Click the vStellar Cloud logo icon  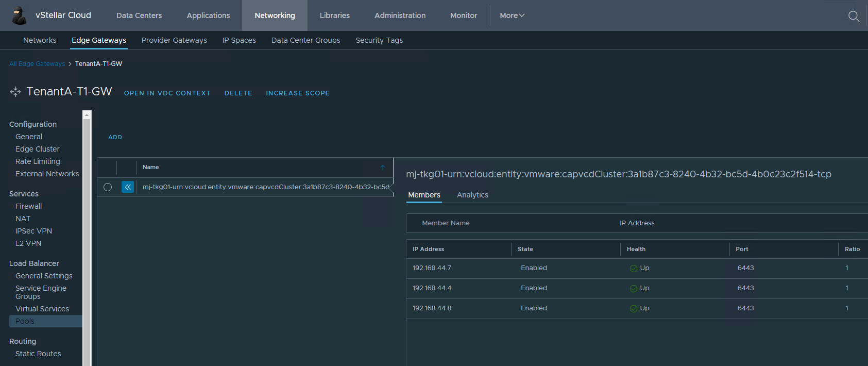[x=19, y=15]
